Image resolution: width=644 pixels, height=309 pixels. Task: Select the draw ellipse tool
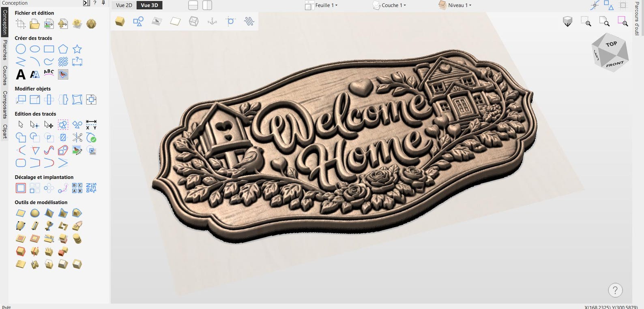tap(35, 49)
